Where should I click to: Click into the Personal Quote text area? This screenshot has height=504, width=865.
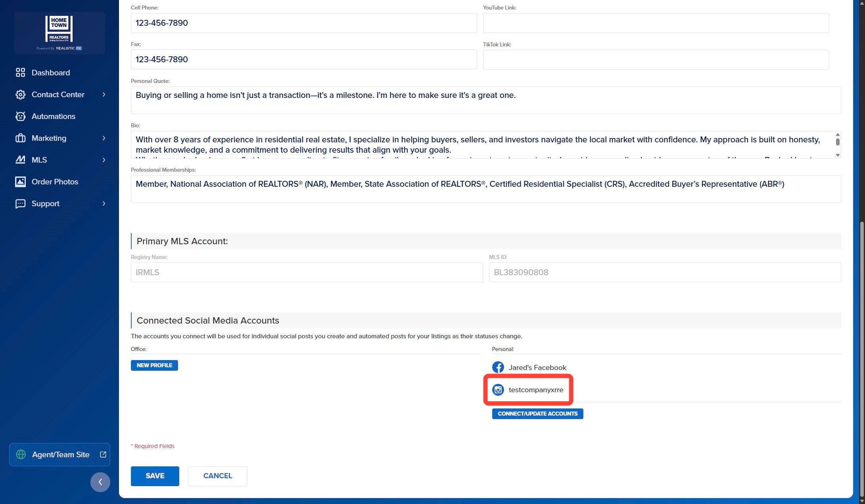[486, 100]
